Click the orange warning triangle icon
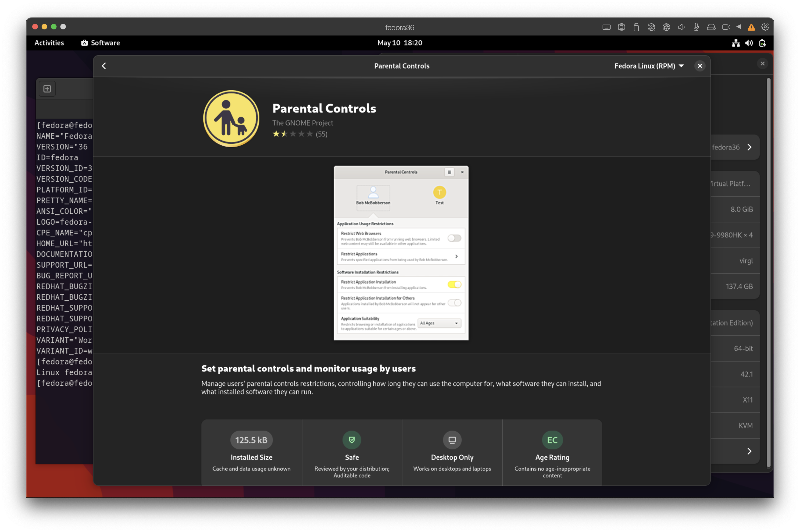The width and height of the screenshot is (800, 532). coord(751,27)
